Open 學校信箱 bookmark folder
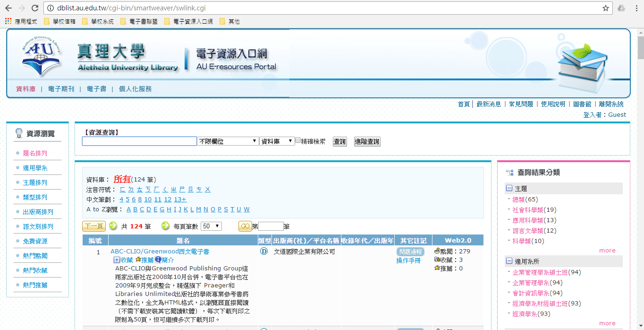 click(59, 21)
